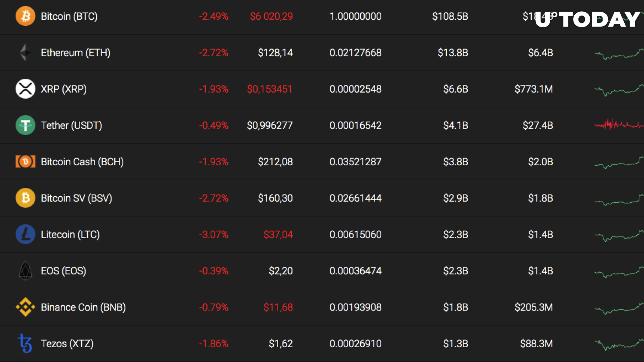644x362 pixels.
Task: Click the XRP logo icon
Action: point(25,89)
